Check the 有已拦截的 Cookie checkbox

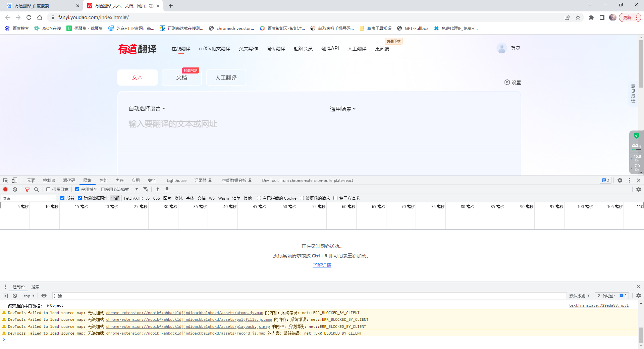coord(259,198)
